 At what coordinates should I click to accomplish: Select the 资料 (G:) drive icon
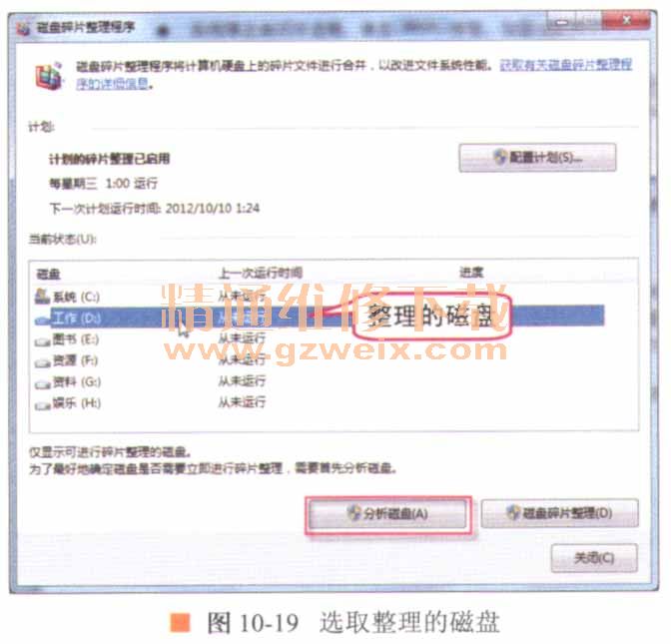click(42, 383)
